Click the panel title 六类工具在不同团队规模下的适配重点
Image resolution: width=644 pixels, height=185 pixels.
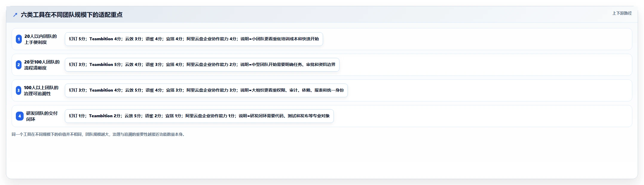[72, 15]
